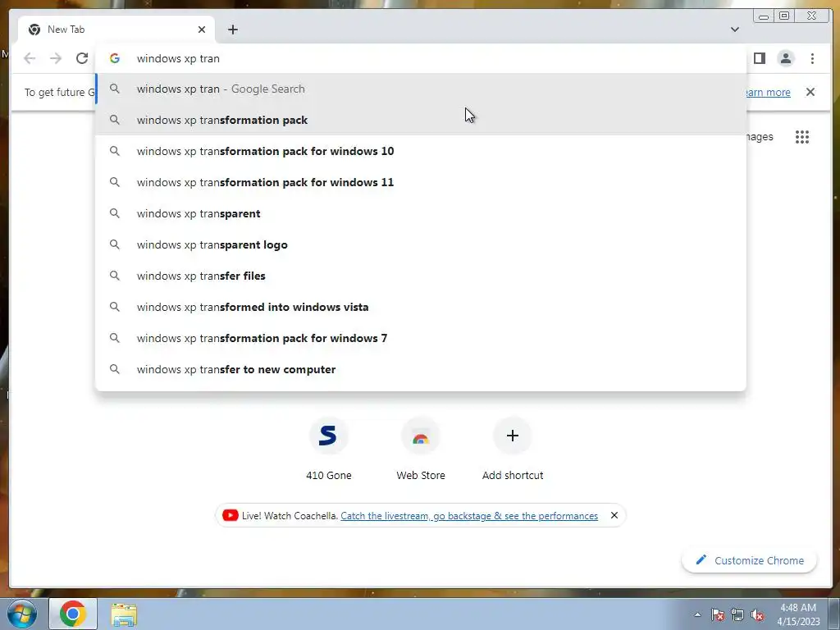Click Chrome in the taskbar
This screenshot has width=840, height=630.
coord(73,614)
